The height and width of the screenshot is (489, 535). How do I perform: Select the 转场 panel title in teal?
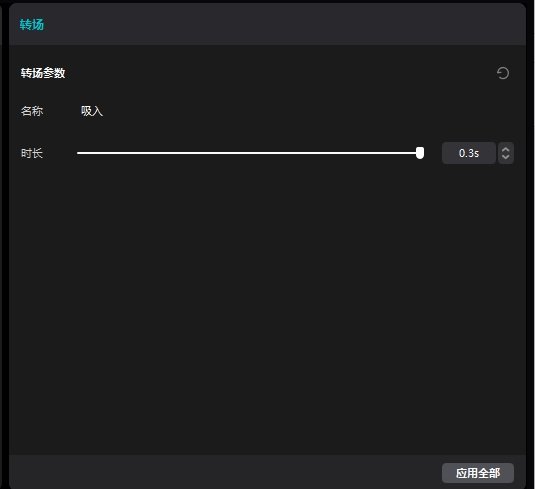click(x=32, y=25)
